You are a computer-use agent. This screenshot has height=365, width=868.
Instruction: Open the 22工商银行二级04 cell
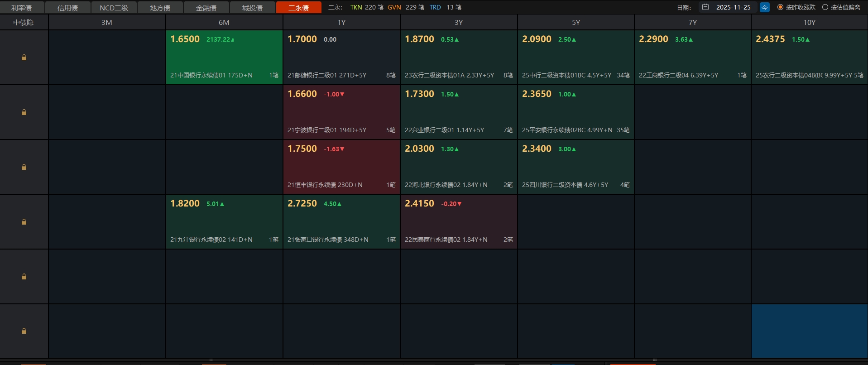693,58
